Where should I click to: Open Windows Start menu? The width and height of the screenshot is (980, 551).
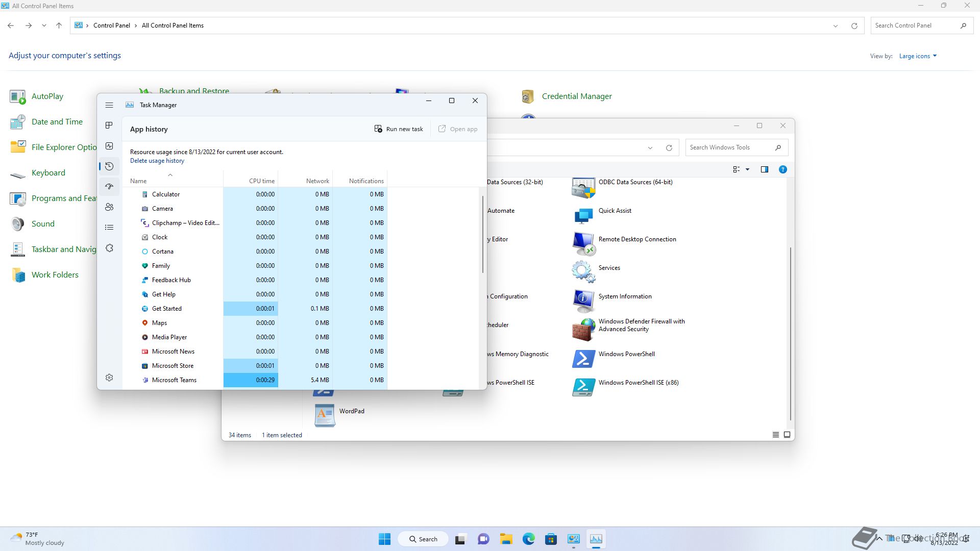[385, 539]
